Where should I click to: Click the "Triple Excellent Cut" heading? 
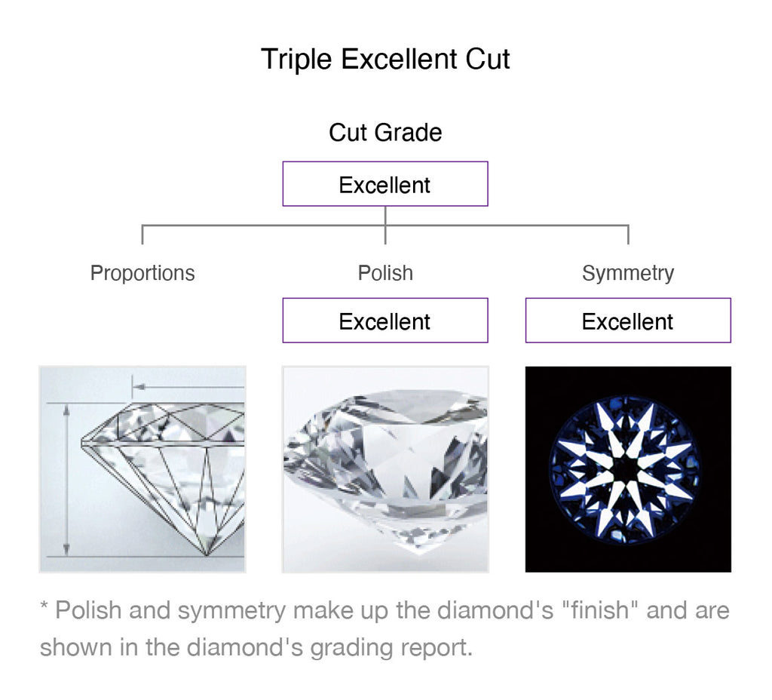pyautogui.click(x=385, y=59)
